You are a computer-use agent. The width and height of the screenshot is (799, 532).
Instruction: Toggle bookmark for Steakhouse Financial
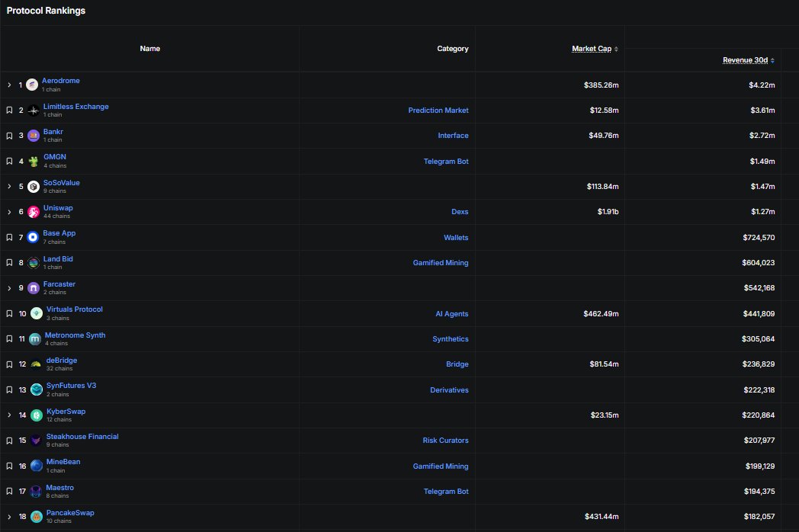(x=9, y=441)
